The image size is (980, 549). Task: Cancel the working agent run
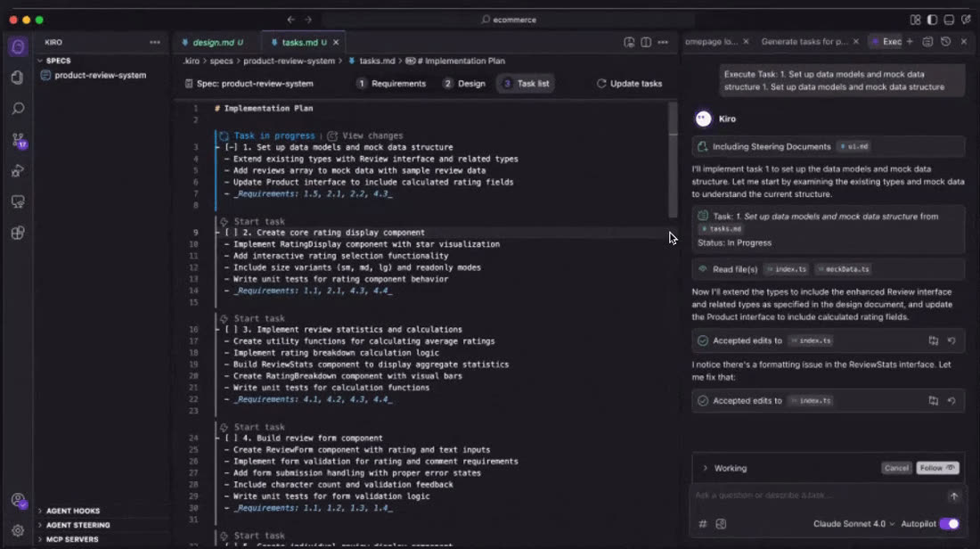[896, 468]
